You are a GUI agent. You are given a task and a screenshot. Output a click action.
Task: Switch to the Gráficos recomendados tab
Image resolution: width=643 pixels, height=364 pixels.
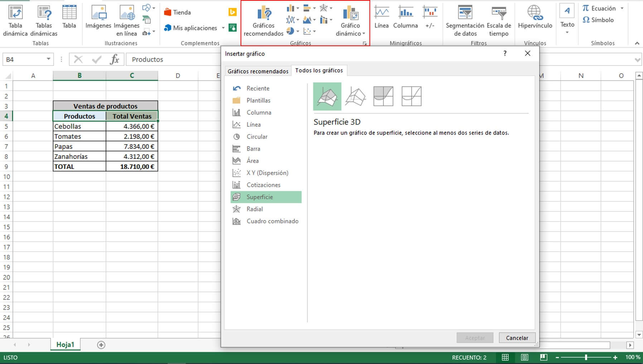click(x=258, y=71)
